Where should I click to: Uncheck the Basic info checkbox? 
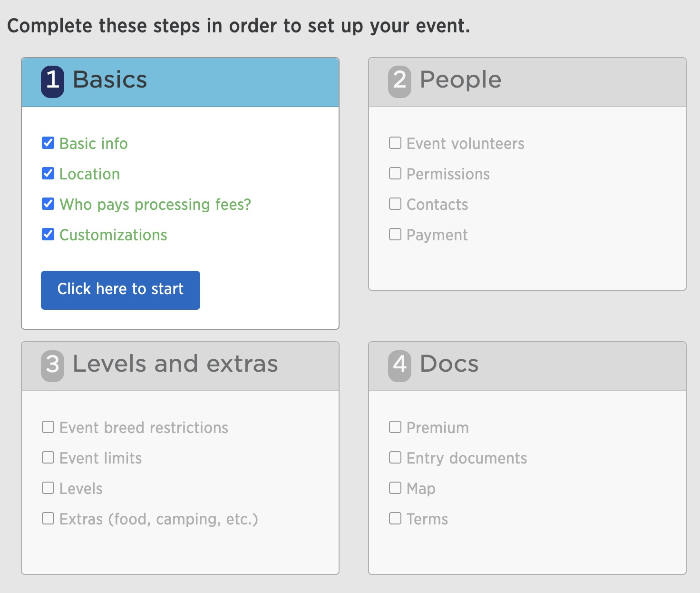point(48,143)
